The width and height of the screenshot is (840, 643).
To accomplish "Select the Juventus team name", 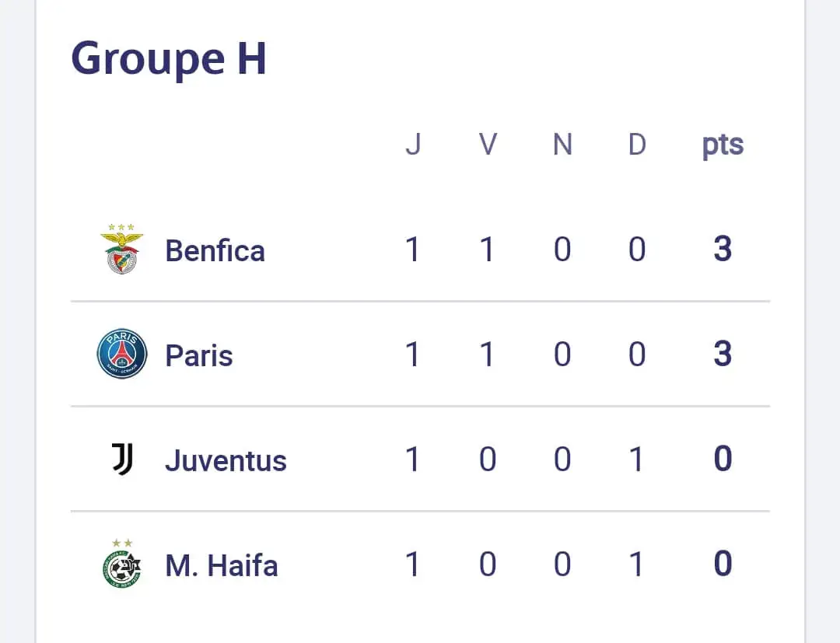I will tap(226, 461).
